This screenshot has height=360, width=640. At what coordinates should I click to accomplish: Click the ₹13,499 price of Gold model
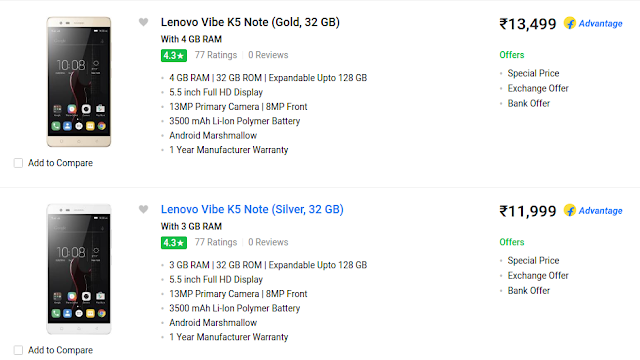click(528, 24)
